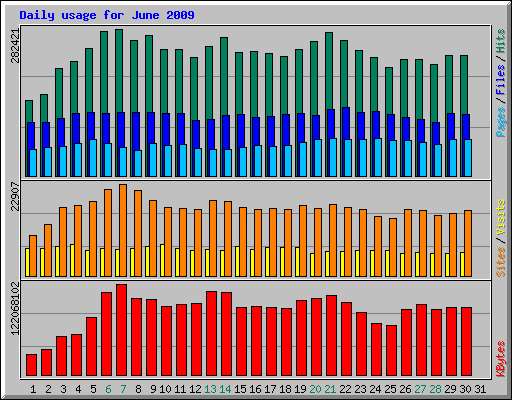This screenshot has width=512, height=400.
Task: Click the tallest green Hits bar for day 7
Action: point(119,70)
